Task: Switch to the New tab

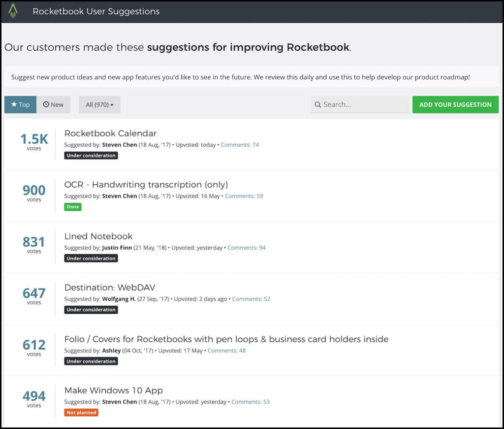Action: click(53, 104)
